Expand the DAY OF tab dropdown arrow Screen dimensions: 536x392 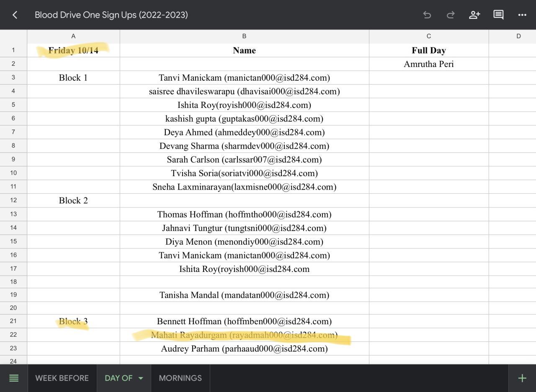[141, 378]
